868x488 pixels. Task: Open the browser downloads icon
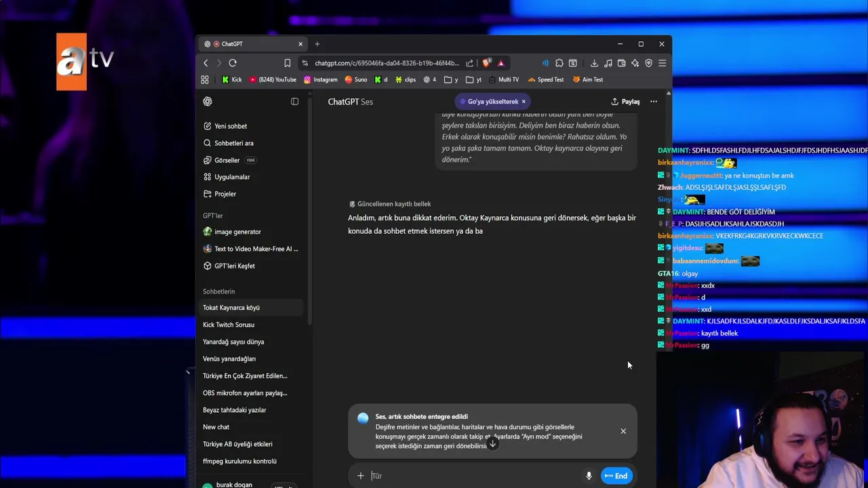coord(594,63)
